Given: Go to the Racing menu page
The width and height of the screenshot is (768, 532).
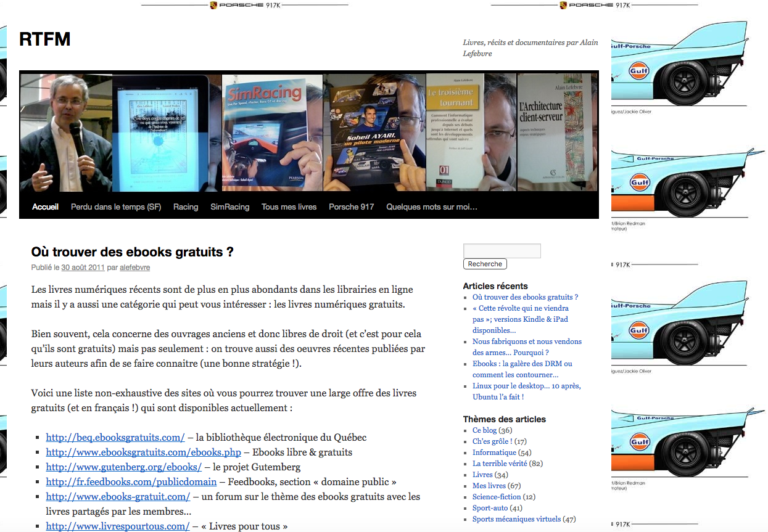Looking at the screenshot, I should [x=186, y=207].
